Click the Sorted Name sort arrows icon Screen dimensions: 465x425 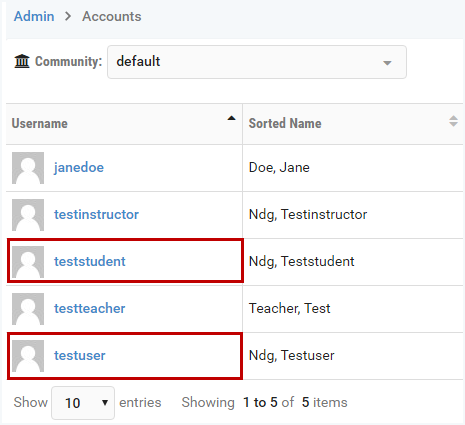(453, 121)
